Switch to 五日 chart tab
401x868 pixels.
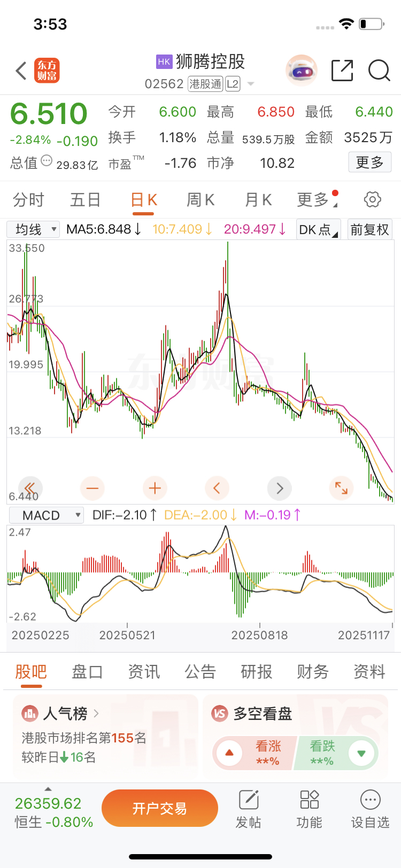[86, 200]
